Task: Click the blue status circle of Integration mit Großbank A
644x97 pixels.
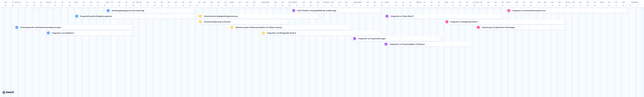Action: 48,33
